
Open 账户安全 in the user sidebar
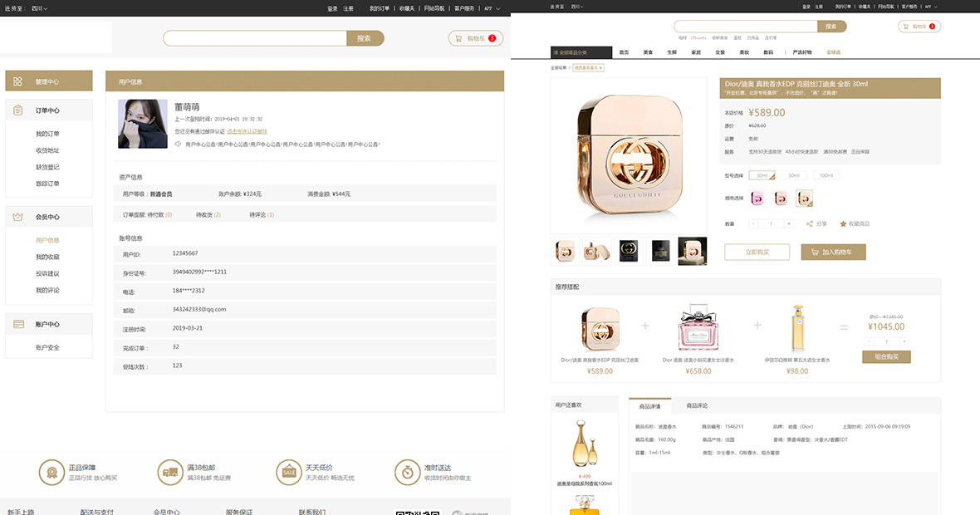(47, 347)
